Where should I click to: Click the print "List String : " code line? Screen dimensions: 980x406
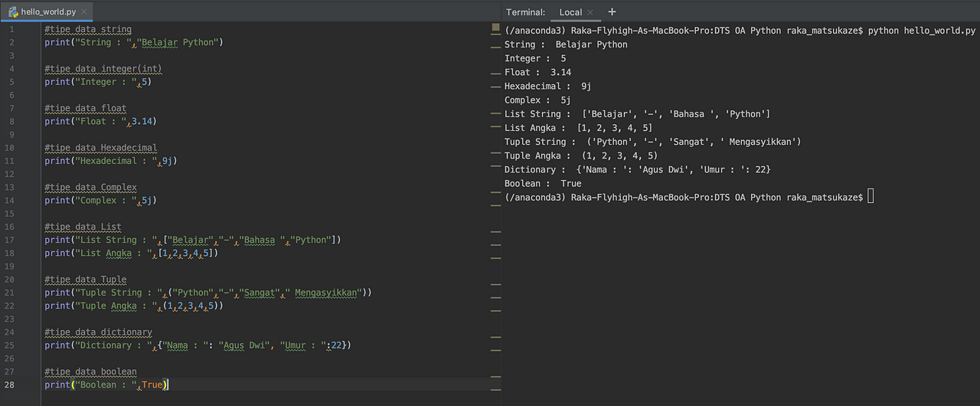click(193, 240)
